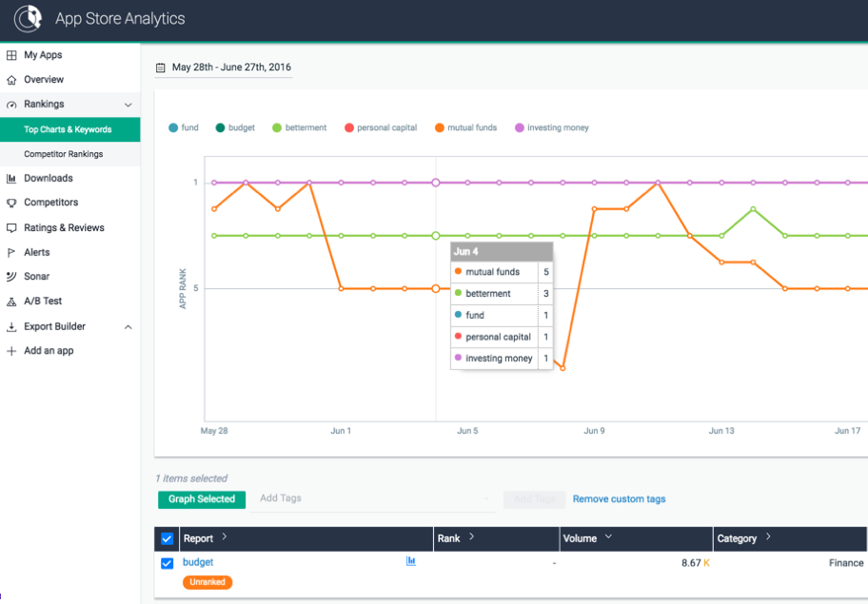Click the Add Tags input field

pos(371,498)
